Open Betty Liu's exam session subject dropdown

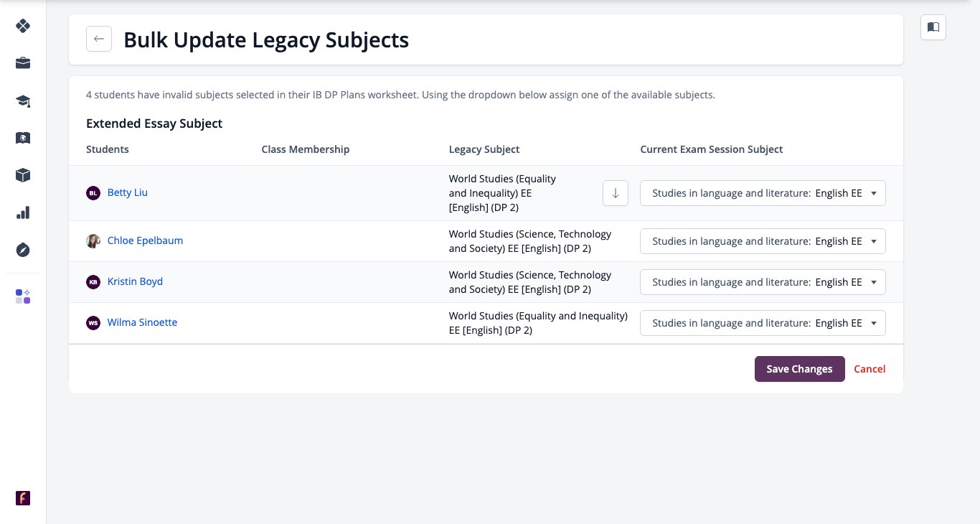pos(763,193)
